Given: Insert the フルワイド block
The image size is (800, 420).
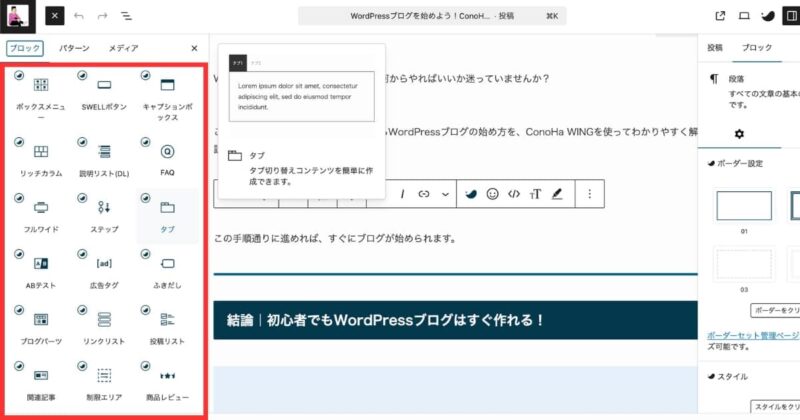Looking at the screenshot, I should pyautogui.click(x=41, y=214).
